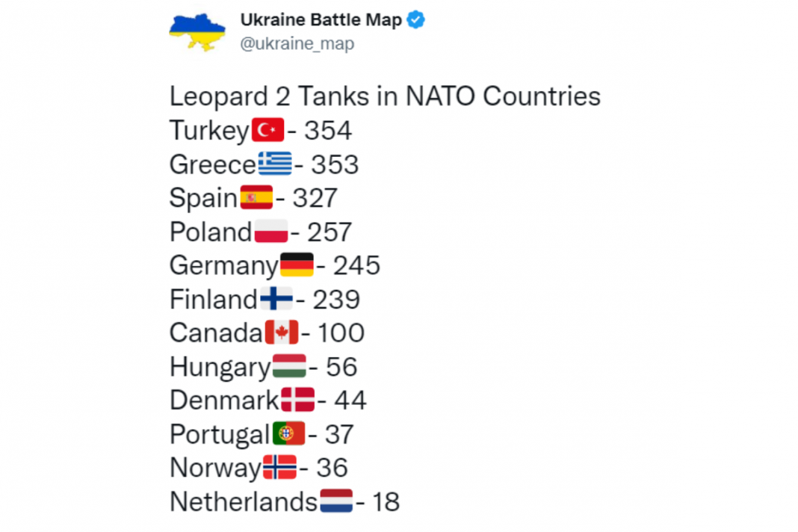
Task: Click the Canada maple leaf flag
Action: (x=282, y=333)
